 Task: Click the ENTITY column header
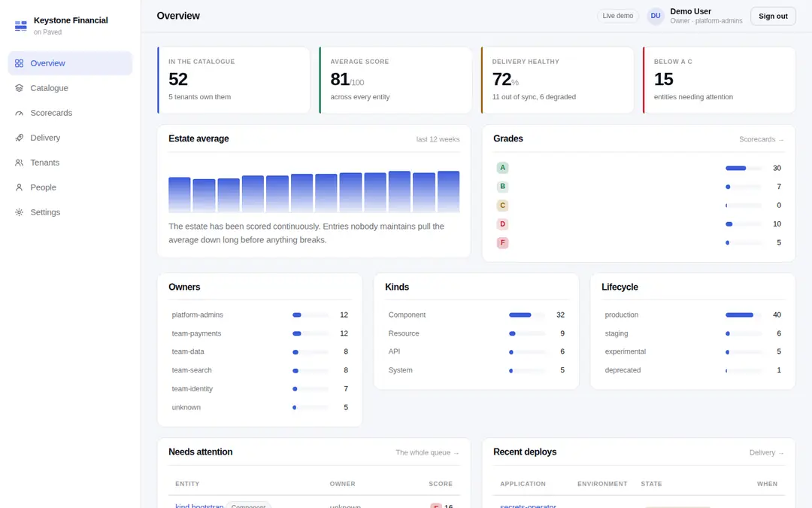187,484
